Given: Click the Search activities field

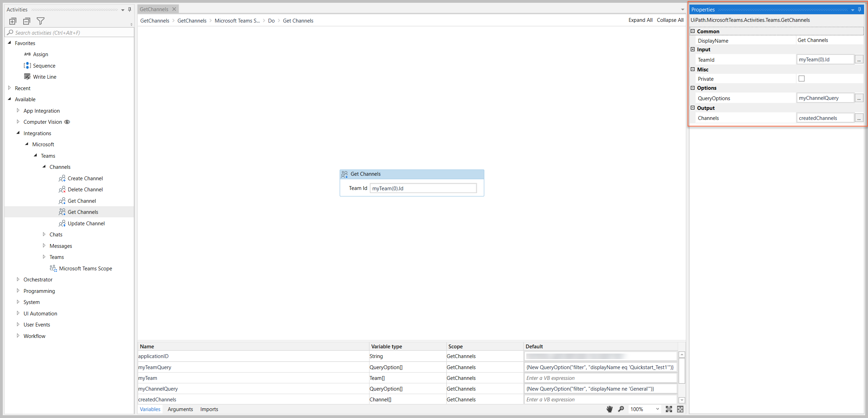Looking at the screenshot, I should tap(70, 33).
